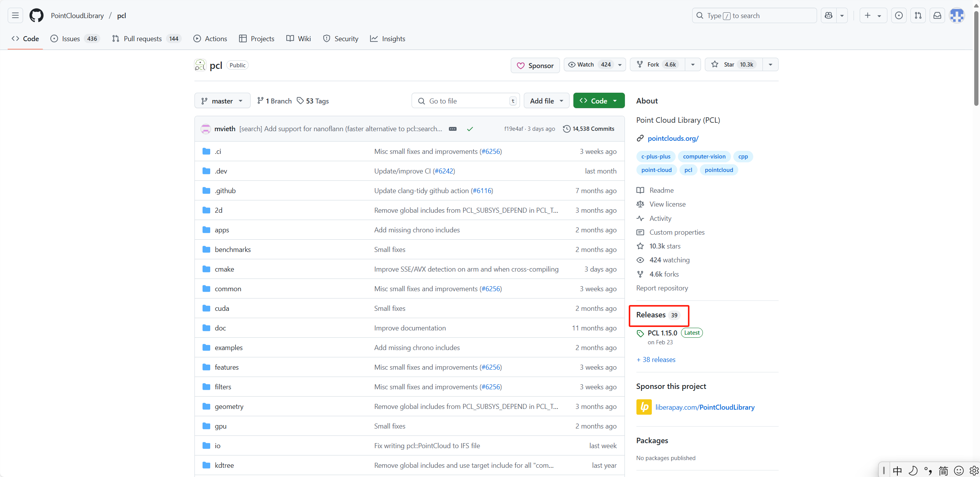Expand the green Code dropdown
Viewport: 980px width, 477px height.
[x=598, y=101]
